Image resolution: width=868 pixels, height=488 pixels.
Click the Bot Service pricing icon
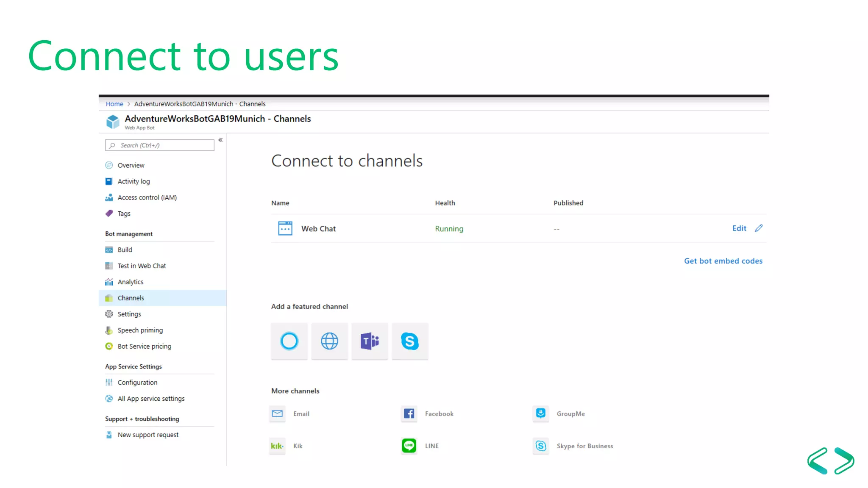pos(109,347)
